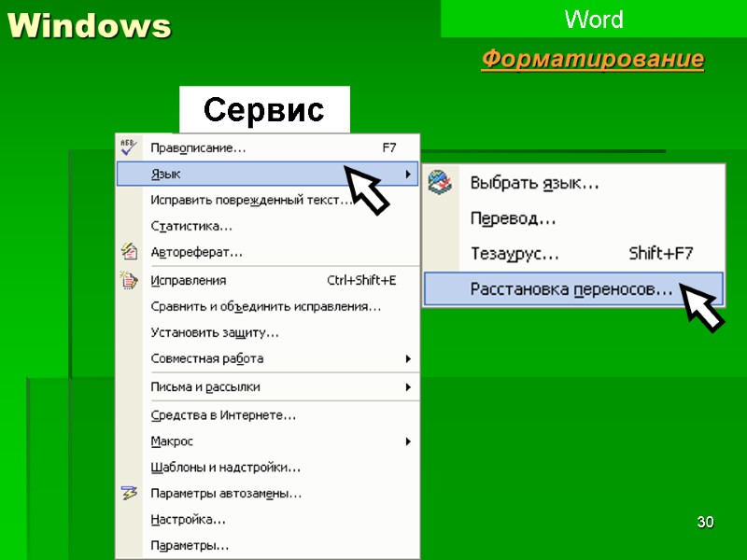Open Совместная работа submenu
Viewport: 747px width, 560px height.
pos(268,358)
